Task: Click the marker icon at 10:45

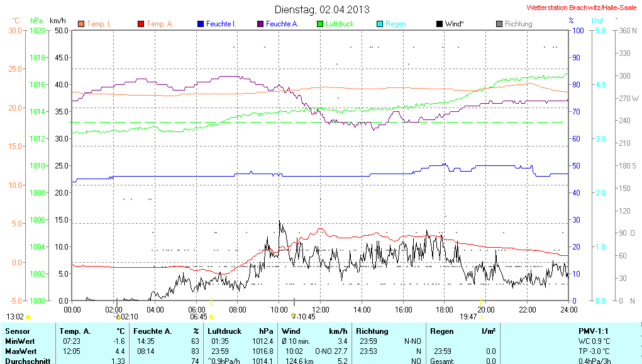Action: click(x=294, y=316)
